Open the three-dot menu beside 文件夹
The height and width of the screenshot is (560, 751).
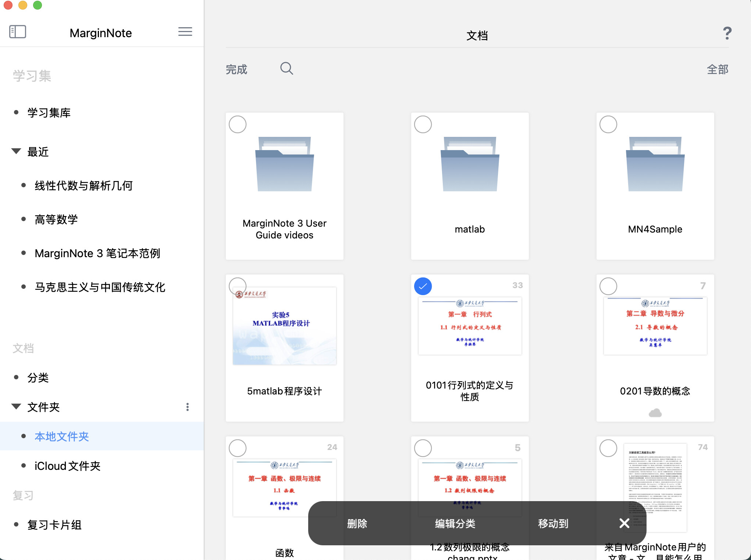(x=188, y=407)
